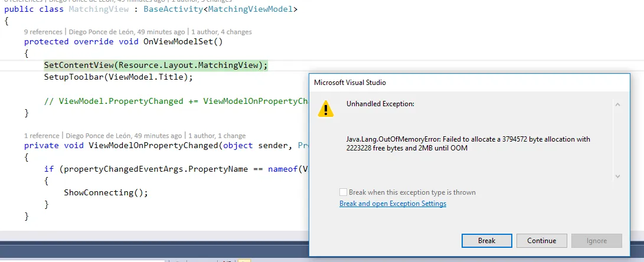This screenshot has height=262, width=644.
Task: Click the Break button in the exception dialog
Action: (x=487, y=241)
